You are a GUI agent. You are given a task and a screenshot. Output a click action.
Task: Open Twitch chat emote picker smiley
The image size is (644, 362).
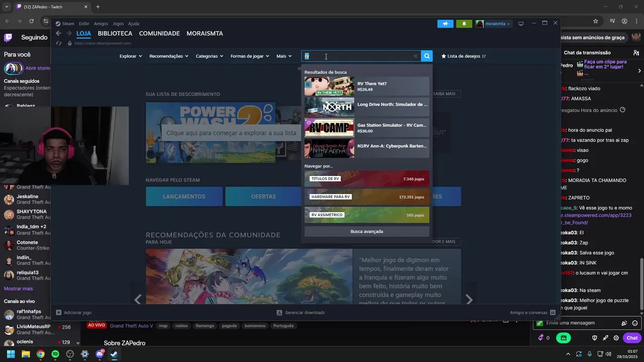pos(635,323)
